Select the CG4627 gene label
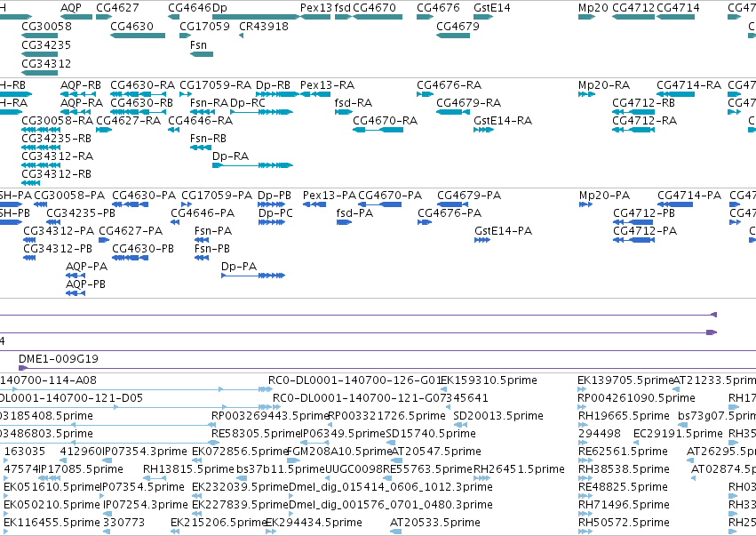This screenshot has height=536, width=756. [117, 8]
